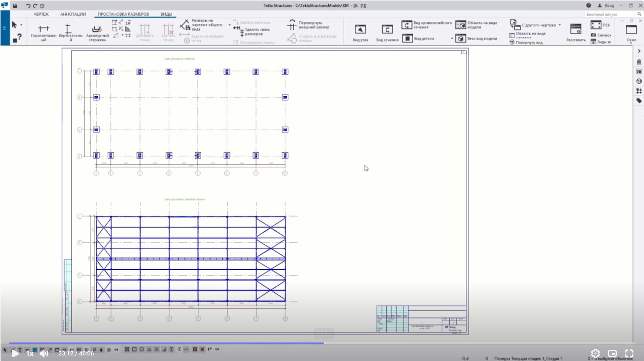Click the Вид детали button

[x=419, y=38]
